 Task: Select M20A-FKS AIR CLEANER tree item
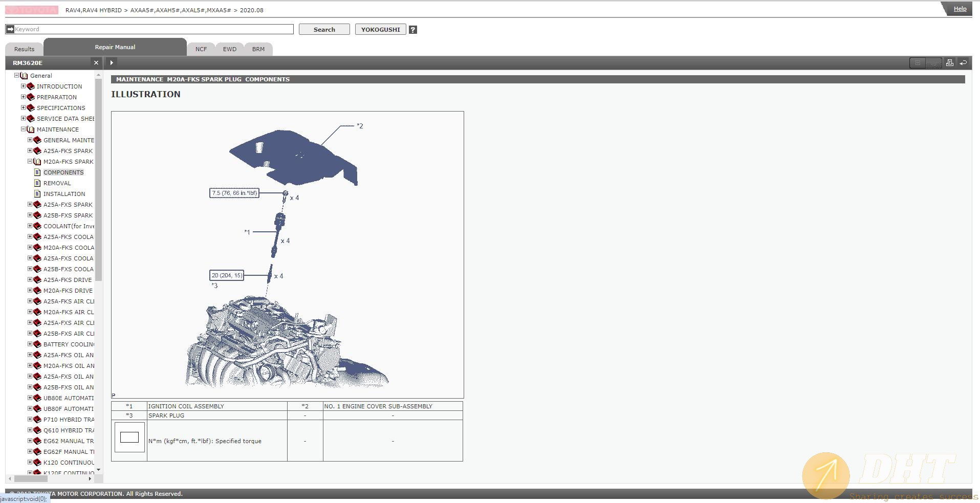[69, 312]
